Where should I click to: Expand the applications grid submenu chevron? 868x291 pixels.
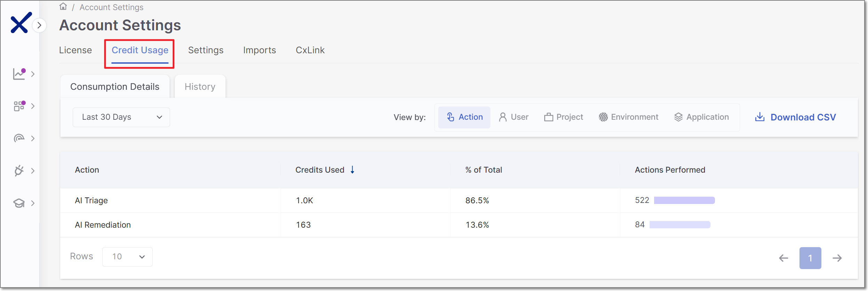point(33,106)
